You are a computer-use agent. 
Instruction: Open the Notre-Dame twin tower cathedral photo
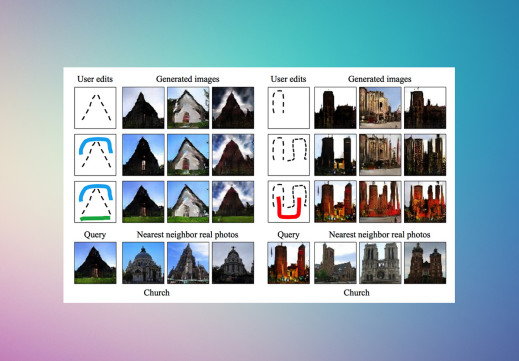(380, 263)
